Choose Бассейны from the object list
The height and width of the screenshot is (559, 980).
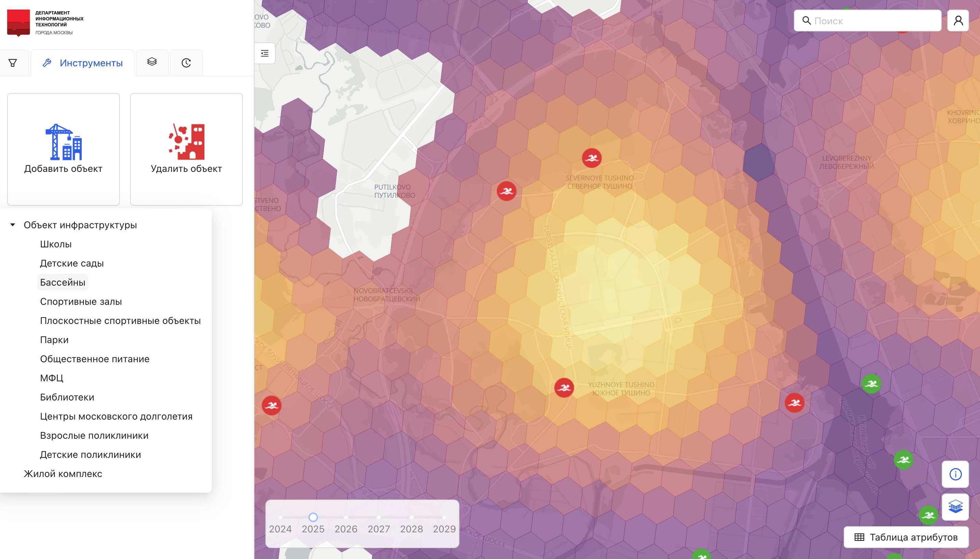63,283
